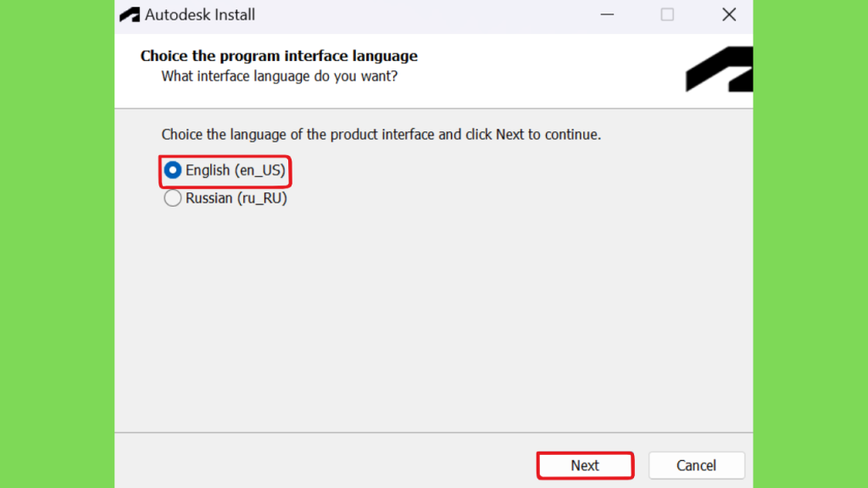Minimize the Autodesk Install window

pos(607,15)
